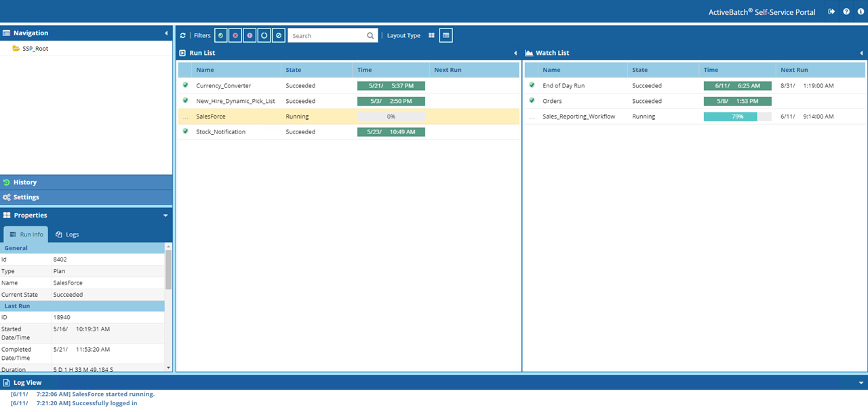Image resolution: width=868 pixels, height=412 pixels.
Task: Open the Help icon in the header
Action: click(846, 12)
